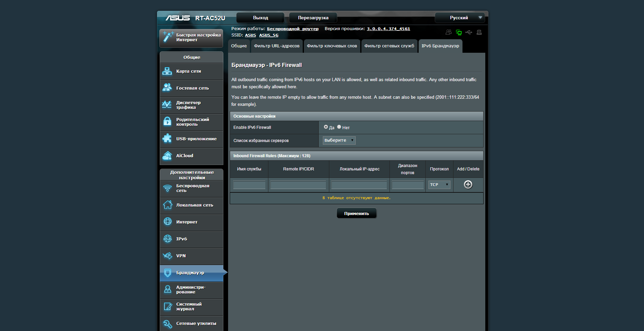
Task: Click the LAN house icon (Локальная сеть)
Action: [x=168, y=205]
